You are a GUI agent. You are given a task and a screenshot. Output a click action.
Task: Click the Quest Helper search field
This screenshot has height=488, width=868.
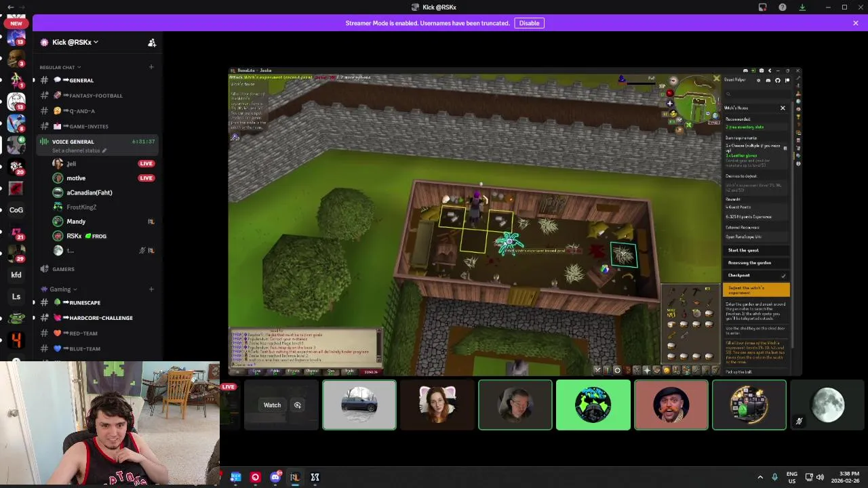756,94
